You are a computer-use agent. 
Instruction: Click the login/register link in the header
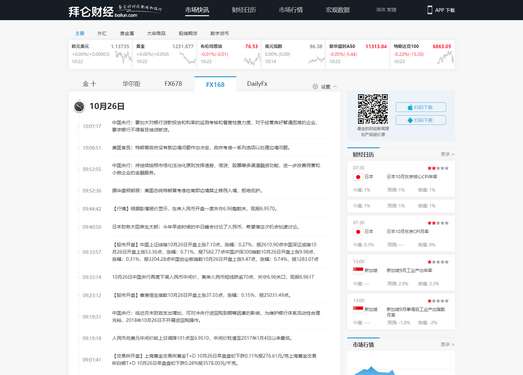coord(386,10)
